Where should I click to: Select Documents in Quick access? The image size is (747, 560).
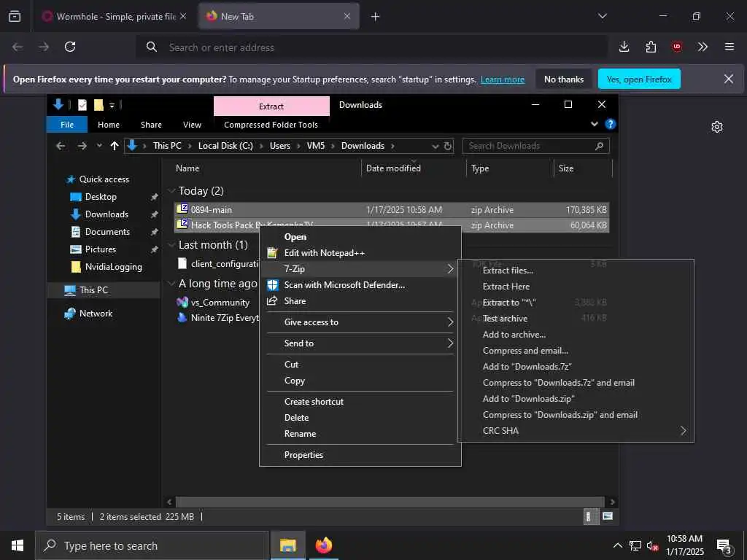coord(107,232)
